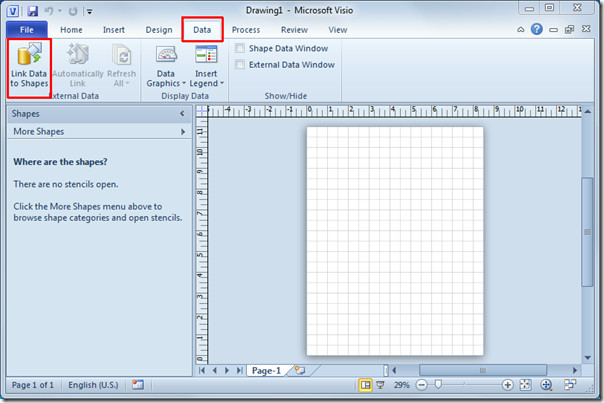604x403 pixels.
Task: Click the Visio application icon in title bar
Action: tap(13, 11)
